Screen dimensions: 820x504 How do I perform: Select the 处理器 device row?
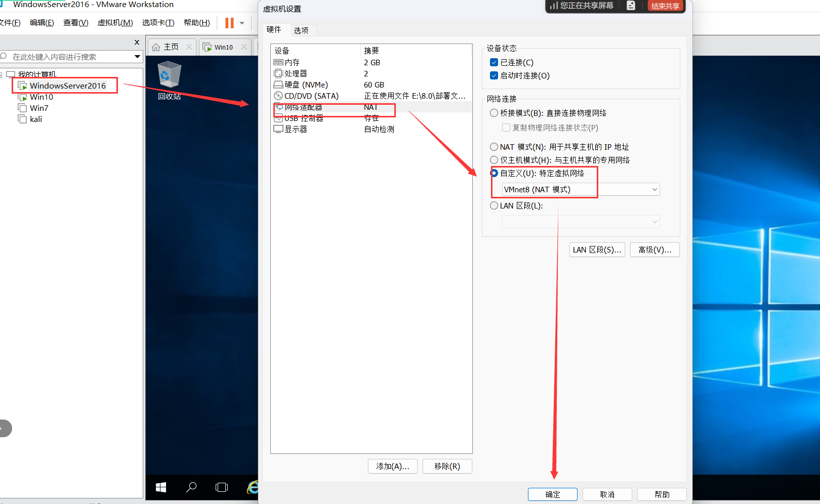372,73
